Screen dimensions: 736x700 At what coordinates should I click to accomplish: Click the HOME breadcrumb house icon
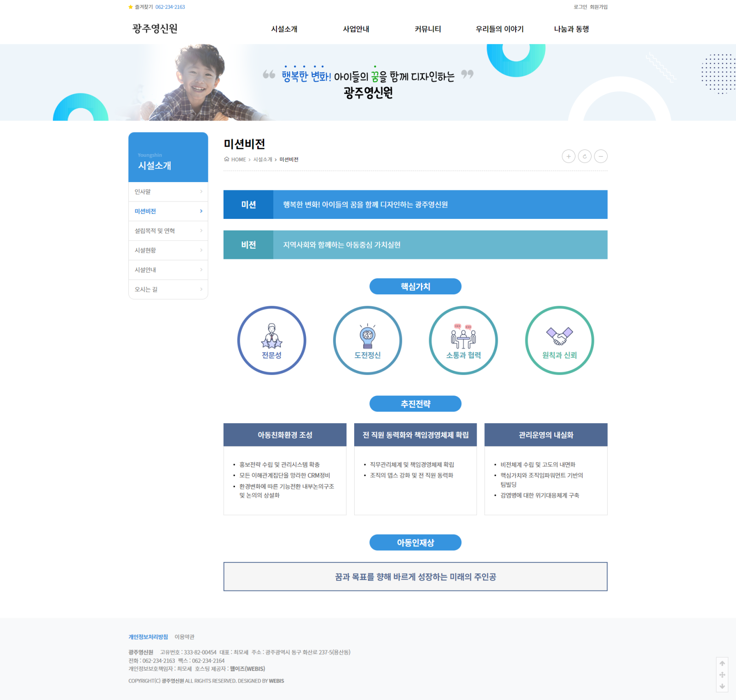click(x=226, y=159)
